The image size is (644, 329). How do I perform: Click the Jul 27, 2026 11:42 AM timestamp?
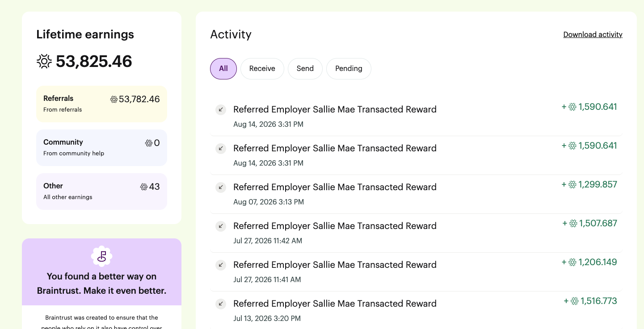(268, 241)
